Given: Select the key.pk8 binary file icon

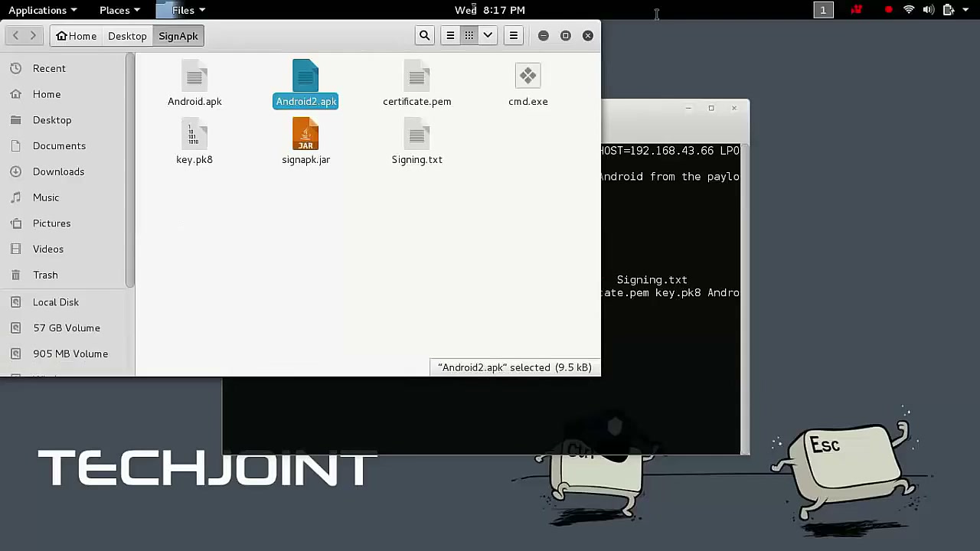Looking at the screenshot, I should [x=194, y=134].
